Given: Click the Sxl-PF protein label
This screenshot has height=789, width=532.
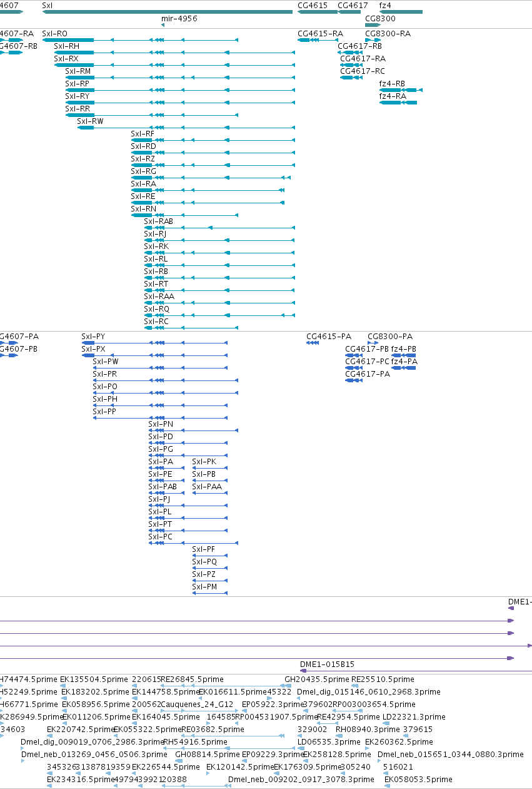Looking at the screenshot, I should pyautogui.click(x=204, y=549).
